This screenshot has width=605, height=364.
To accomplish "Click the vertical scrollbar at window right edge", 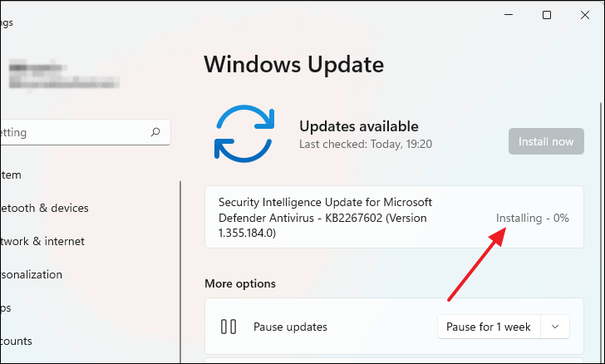I will [600, 232].
